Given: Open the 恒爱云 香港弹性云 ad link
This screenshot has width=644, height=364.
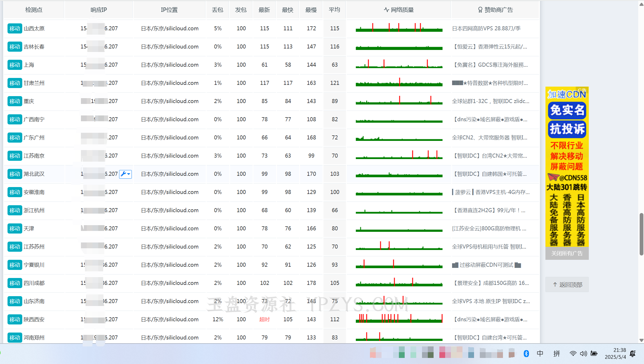Looking at the screenshot, I should (x=490, y=47).
